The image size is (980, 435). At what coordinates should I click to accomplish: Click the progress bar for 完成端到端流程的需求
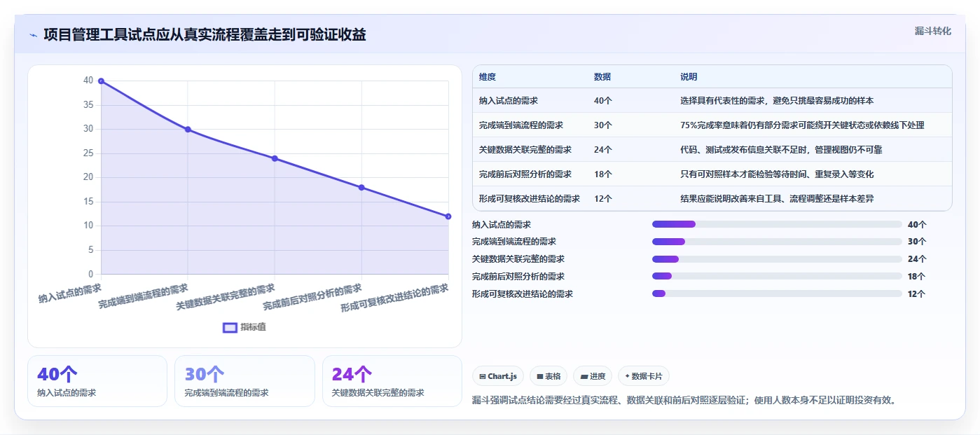point(777,242)
